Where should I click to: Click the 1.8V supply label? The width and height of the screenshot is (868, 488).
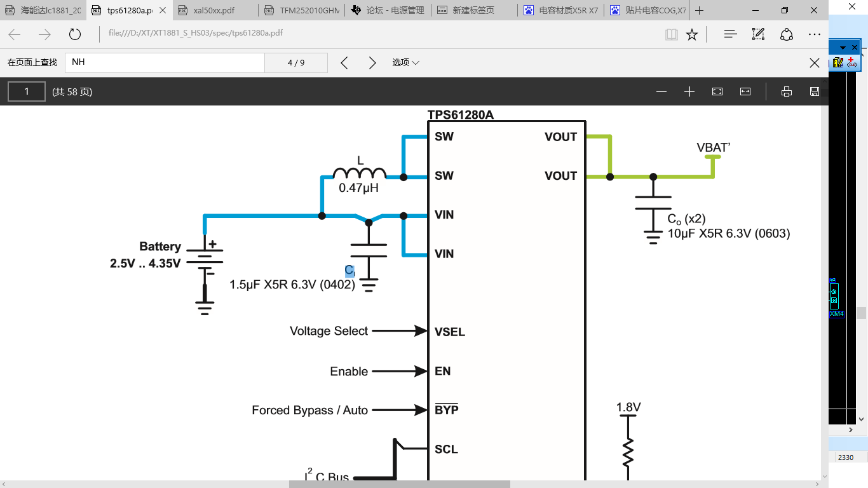coord(628,407)
